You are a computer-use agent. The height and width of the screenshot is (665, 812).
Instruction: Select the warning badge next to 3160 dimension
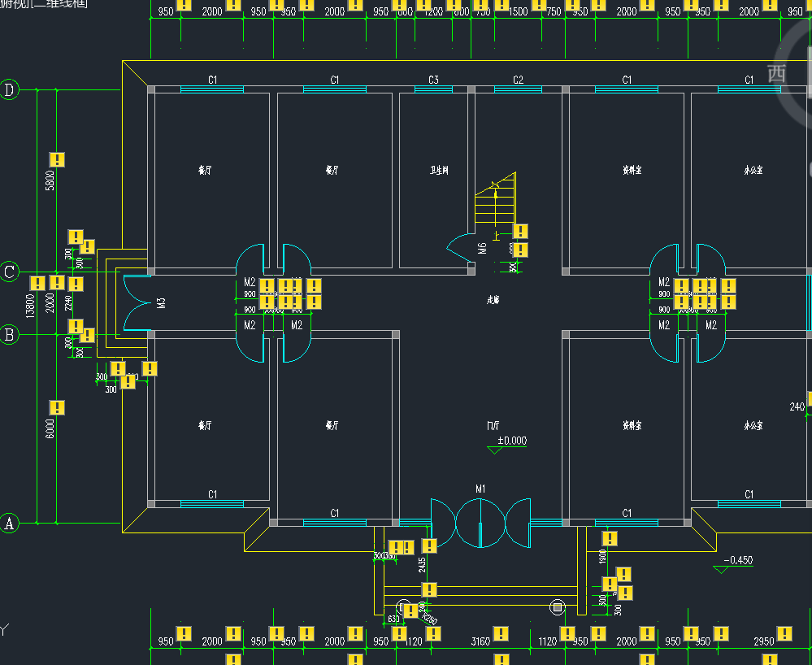[x=502, y=633]
